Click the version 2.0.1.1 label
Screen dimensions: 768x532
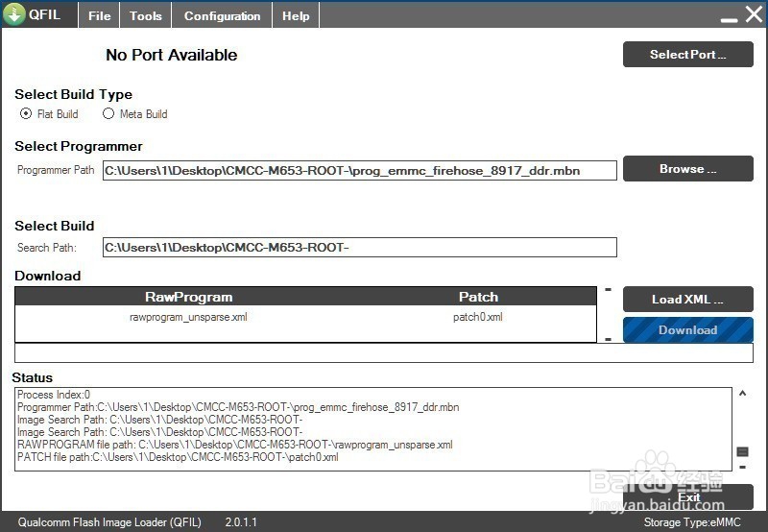click(241, 522)
